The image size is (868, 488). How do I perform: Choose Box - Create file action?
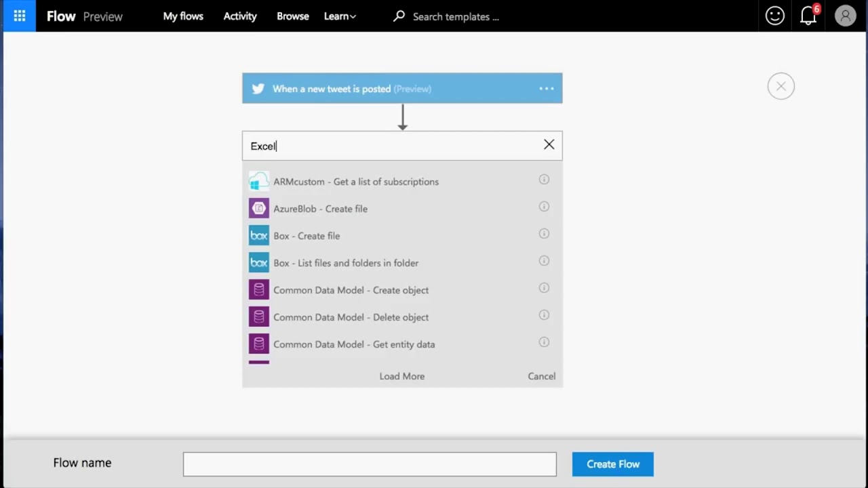coord(307,236)
